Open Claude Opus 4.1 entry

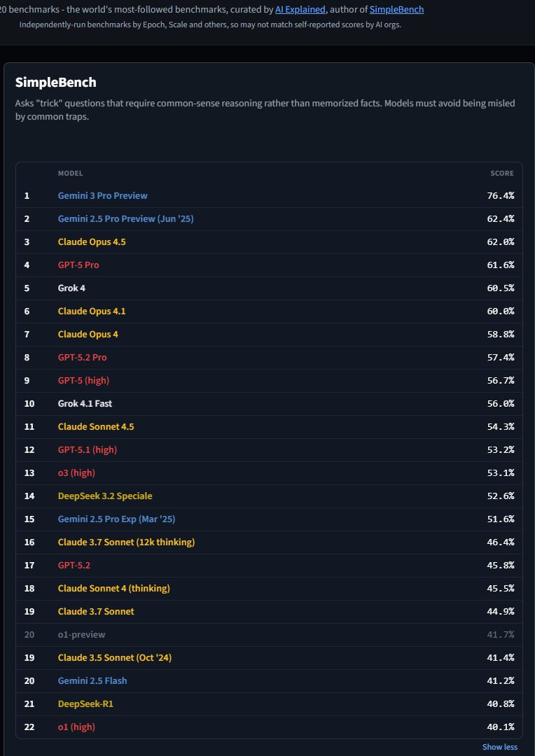pos(92,311)
